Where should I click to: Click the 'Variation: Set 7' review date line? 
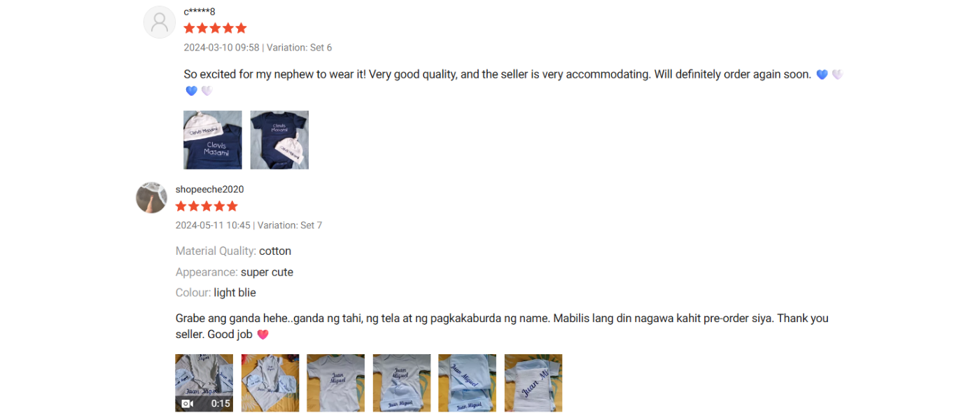point(248,225)
